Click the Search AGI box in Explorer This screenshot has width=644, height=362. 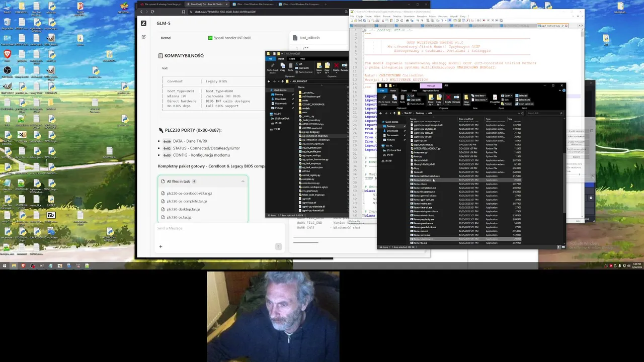[x=544, y=113]
